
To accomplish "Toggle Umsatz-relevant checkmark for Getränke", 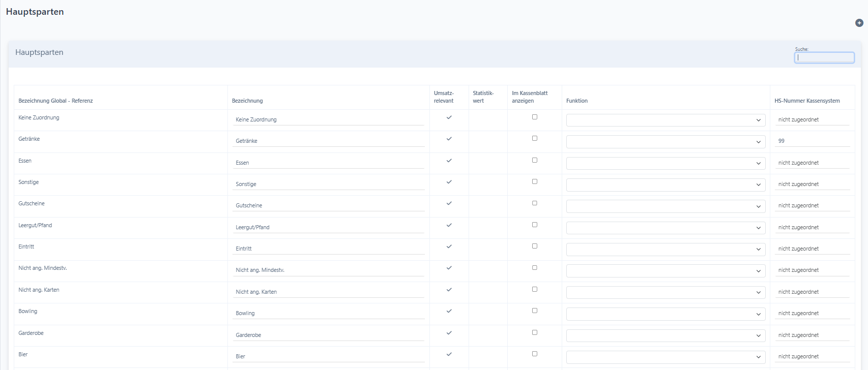I will pos(449,139).
